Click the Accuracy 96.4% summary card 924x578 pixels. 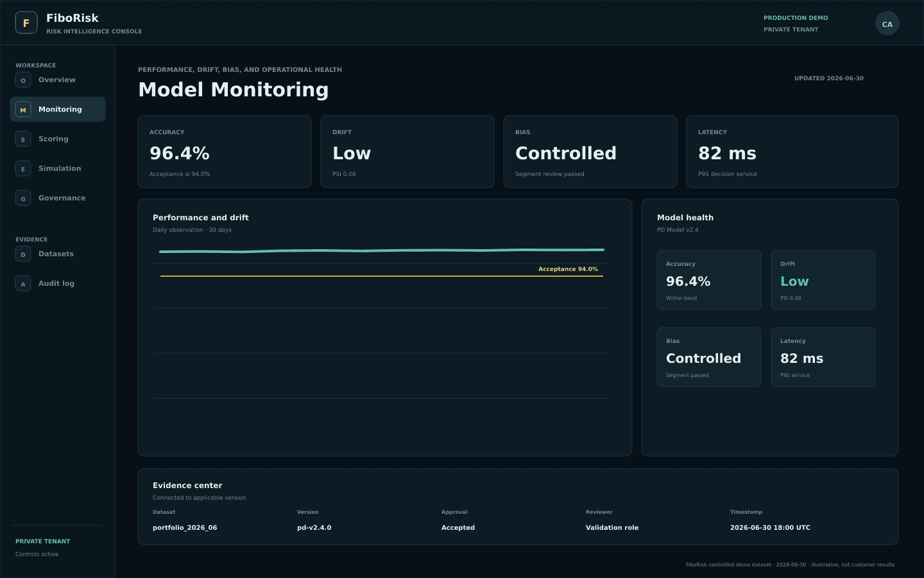tap(225, 152)
